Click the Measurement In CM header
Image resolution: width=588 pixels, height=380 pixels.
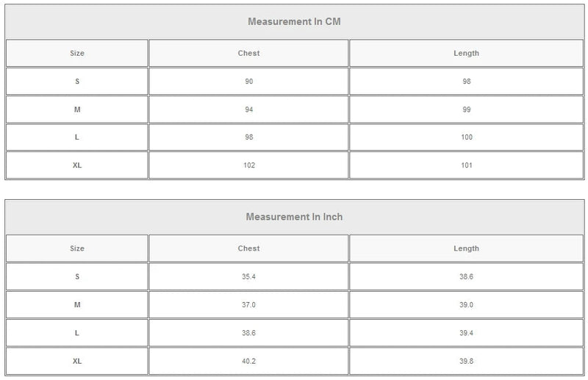[295, 21]
